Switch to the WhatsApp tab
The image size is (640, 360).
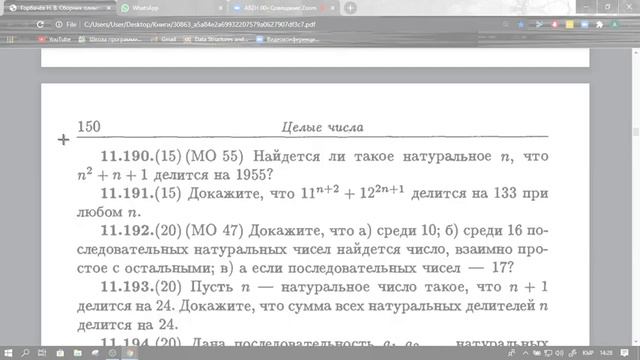(171, 8)
